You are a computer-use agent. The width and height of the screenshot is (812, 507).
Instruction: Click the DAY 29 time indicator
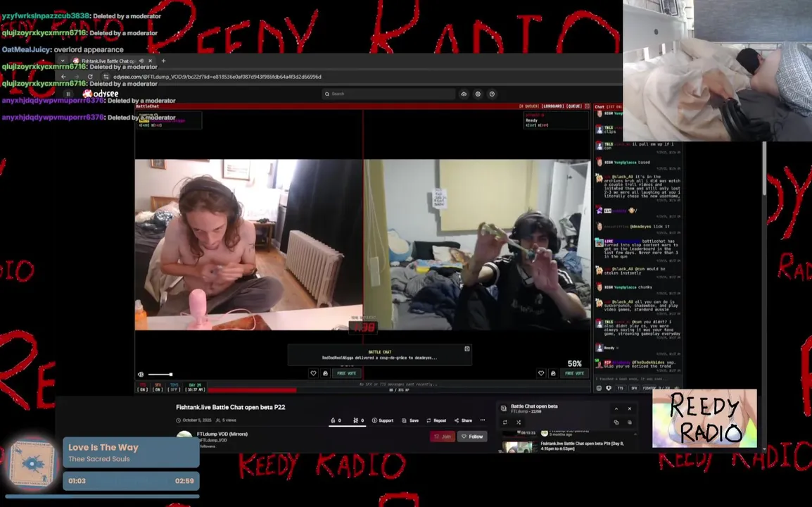195,388
